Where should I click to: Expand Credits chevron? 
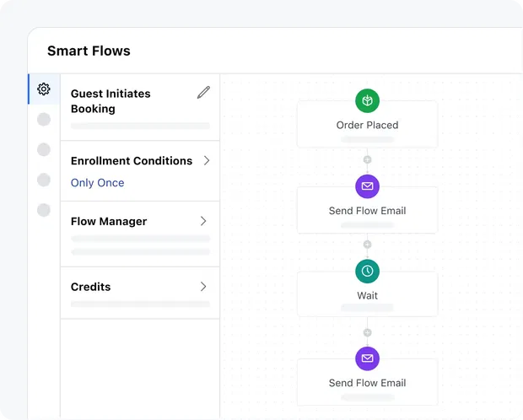203,286
